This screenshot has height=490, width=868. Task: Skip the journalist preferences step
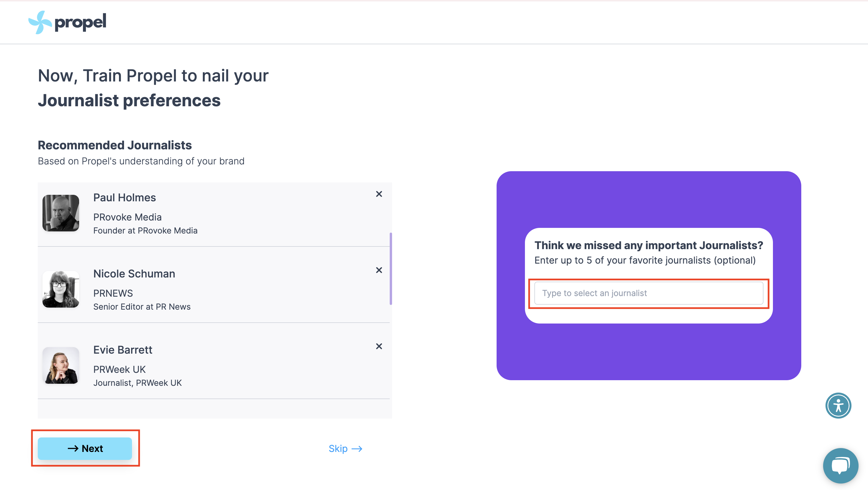pos(345,449)
